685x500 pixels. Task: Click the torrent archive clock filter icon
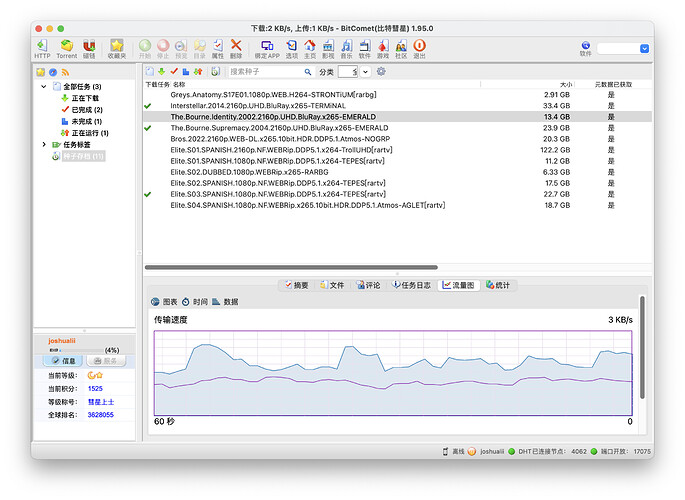click(215, 71)
